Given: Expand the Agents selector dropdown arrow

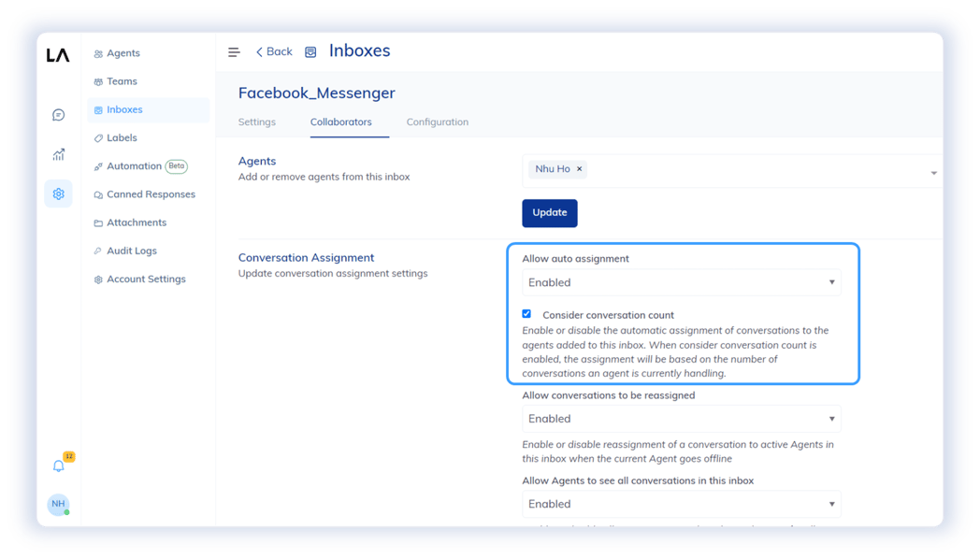Looking at the screenshot, I should click(x=933, y=173).
